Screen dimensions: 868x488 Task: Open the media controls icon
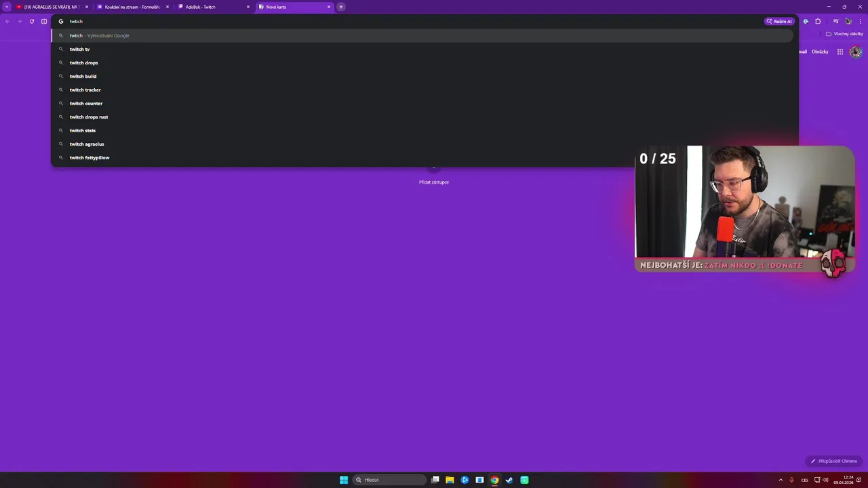point(836,21)
